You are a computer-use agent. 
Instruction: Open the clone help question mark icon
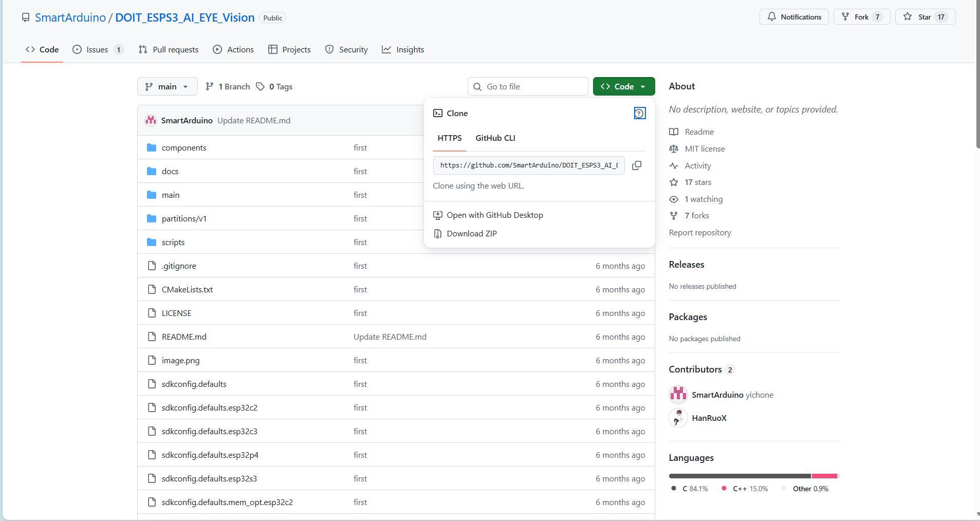639,114
